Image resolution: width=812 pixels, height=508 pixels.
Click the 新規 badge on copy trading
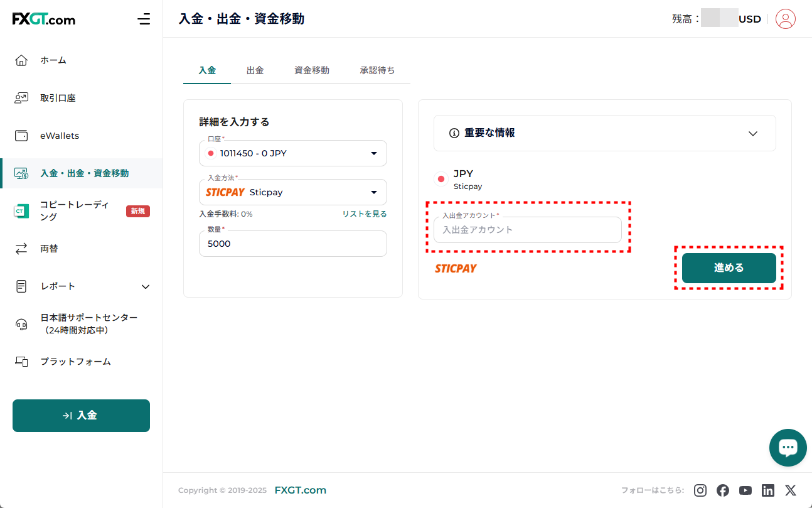[x=138, y=211]
